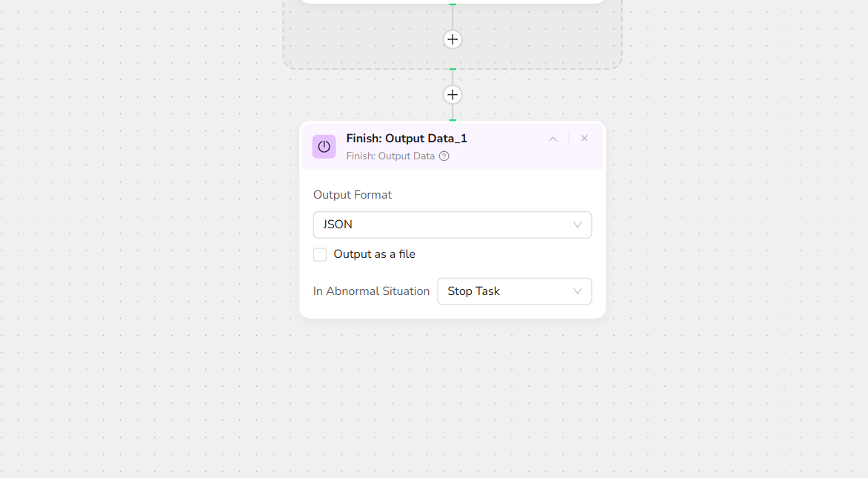
Task: Click the Finish: Output Data subtitle label
Action: click(x=390, y=156)
